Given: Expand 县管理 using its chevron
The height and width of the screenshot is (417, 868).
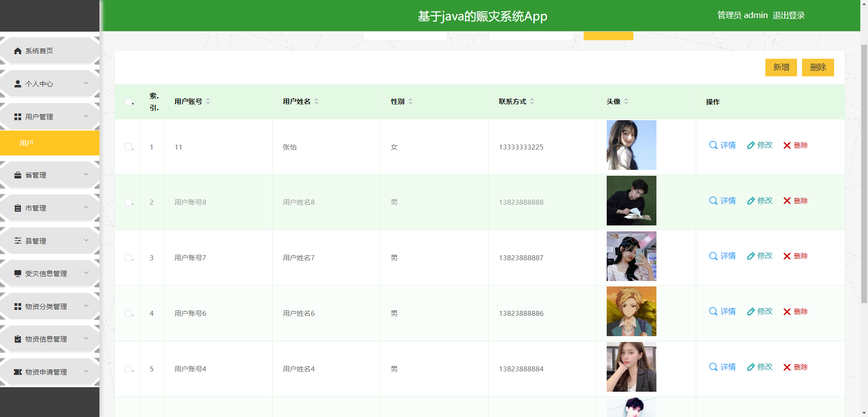Looking at the screenshot, I should (86, 240).
